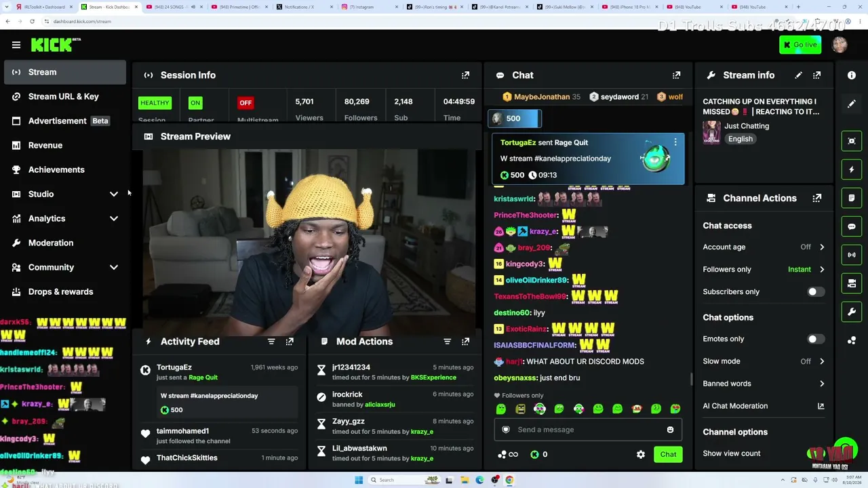Open the info icon in right sidebar
Screen dimensions: 868x488
click(x=852, y=75)
